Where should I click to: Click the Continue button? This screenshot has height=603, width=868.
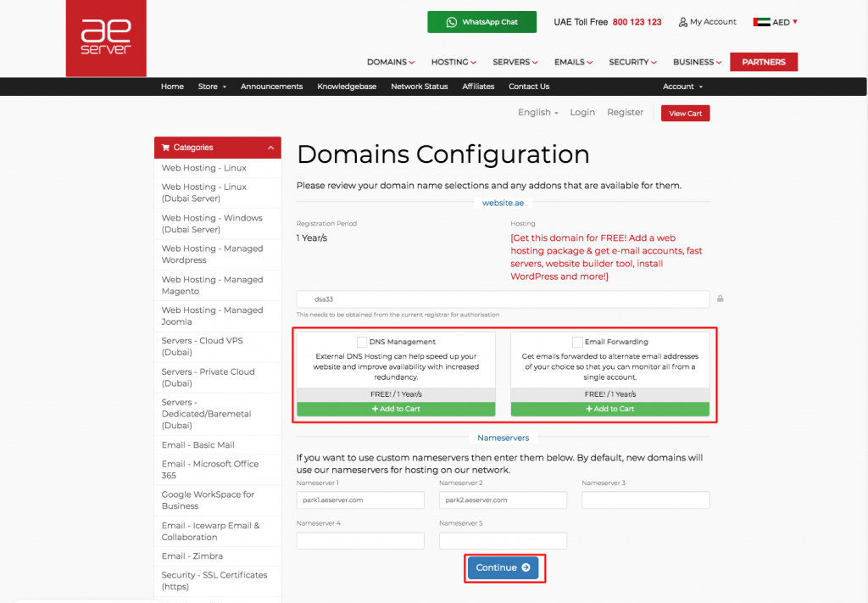tap(504, 567)
